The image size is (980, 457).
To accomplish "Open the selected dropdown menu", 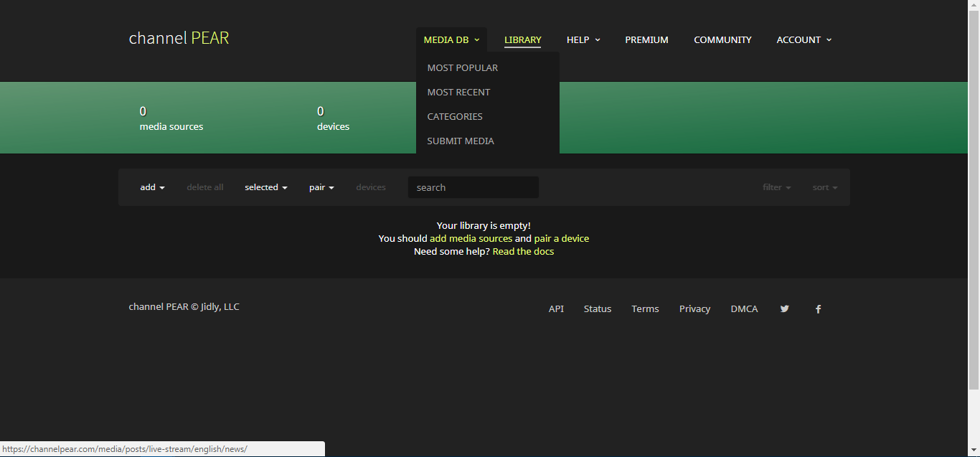I will coord(265,187).
